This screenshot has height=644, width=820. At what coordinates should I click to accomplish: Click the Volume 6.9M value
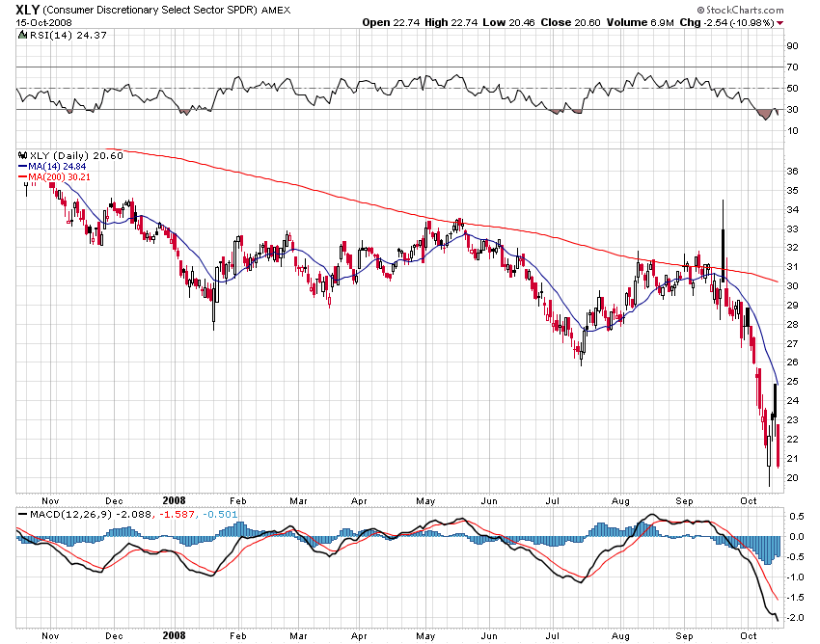(x=641, y=22)
